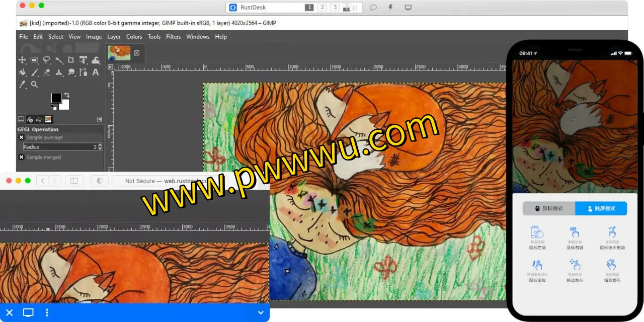The image size is (644, 322).
Task: Choose the Crop tool
Action: [x=71, y=60]
